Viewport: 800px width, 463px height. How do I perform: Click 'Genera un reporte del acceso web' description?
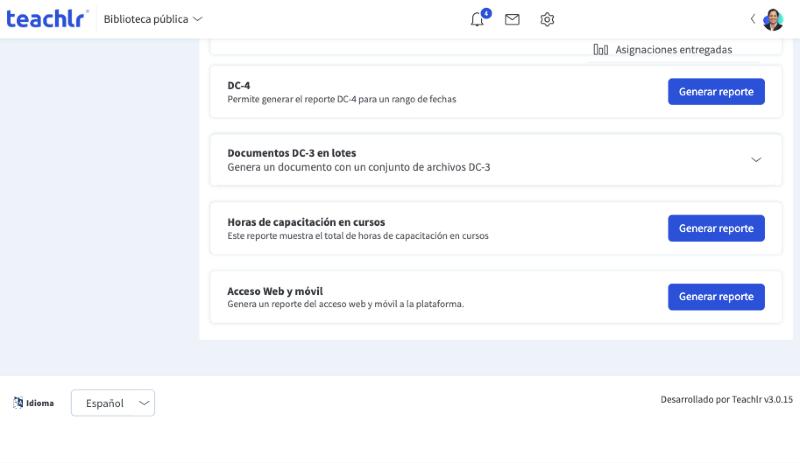pos(345,304)
